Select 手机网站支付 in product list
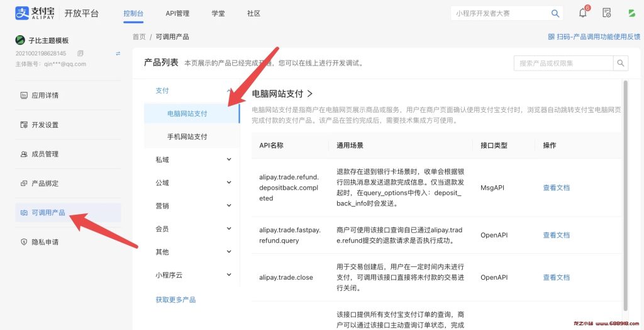The image size is (644, 330). [x=192, y=137]
